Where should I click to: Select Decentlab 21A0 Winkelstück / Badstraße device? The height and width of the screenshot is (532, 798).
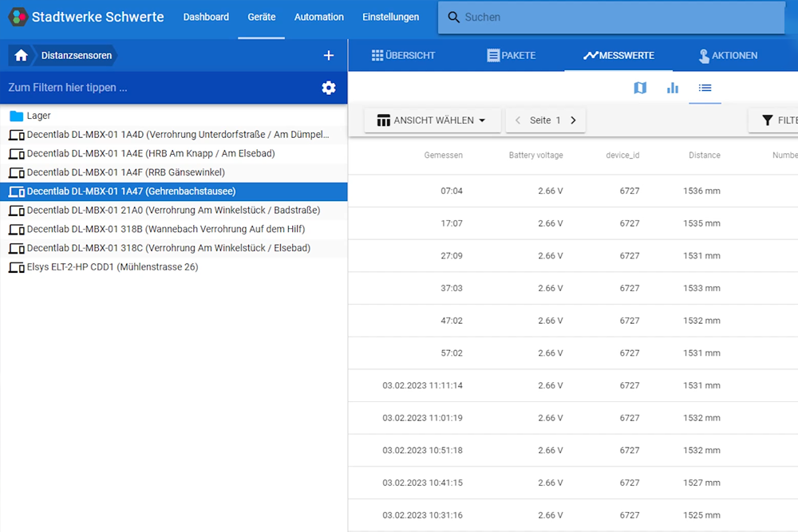click(173, 211)
